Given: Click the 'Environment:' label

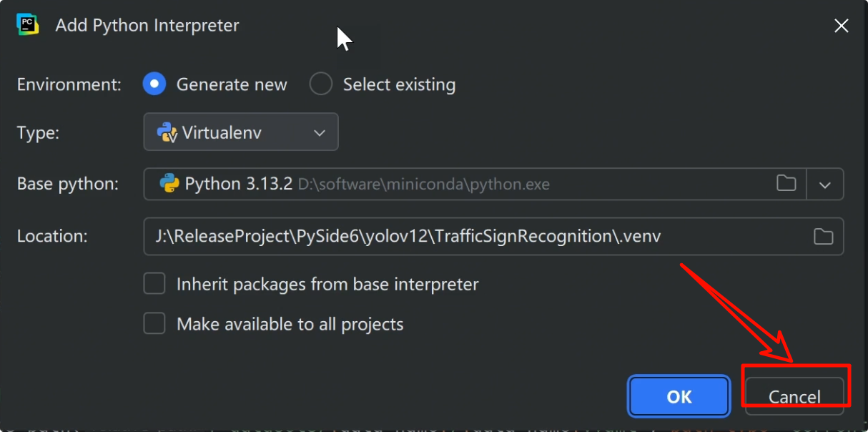Looking at the screenshot, I should pos(69,84).
